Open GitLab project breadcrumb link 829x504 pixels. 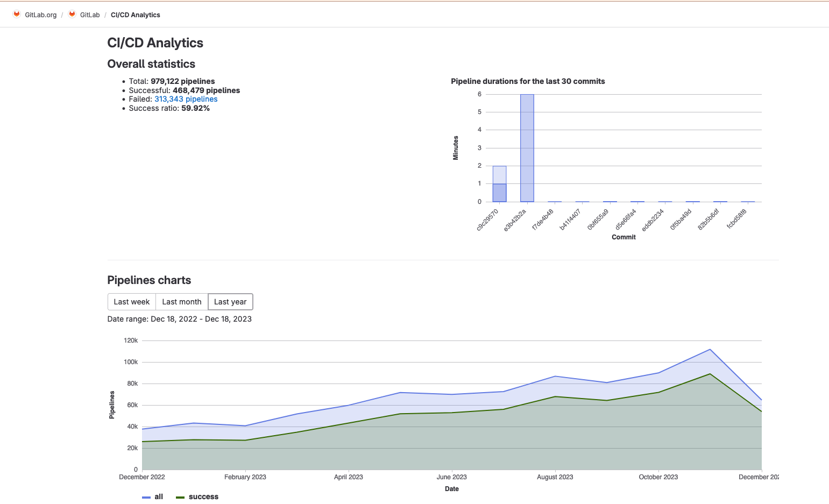tap(90, 15)
